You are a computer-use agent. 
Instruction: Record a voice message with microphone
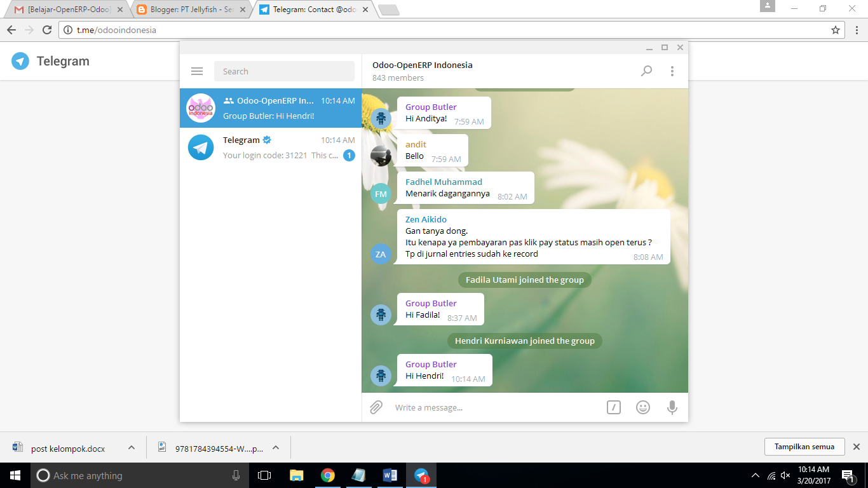point(672,407)
